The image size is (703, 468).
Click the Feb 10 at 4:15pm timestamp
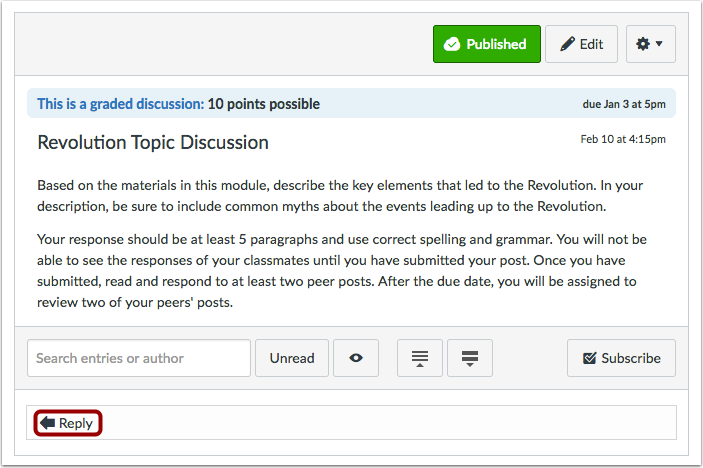pos(622,139)
